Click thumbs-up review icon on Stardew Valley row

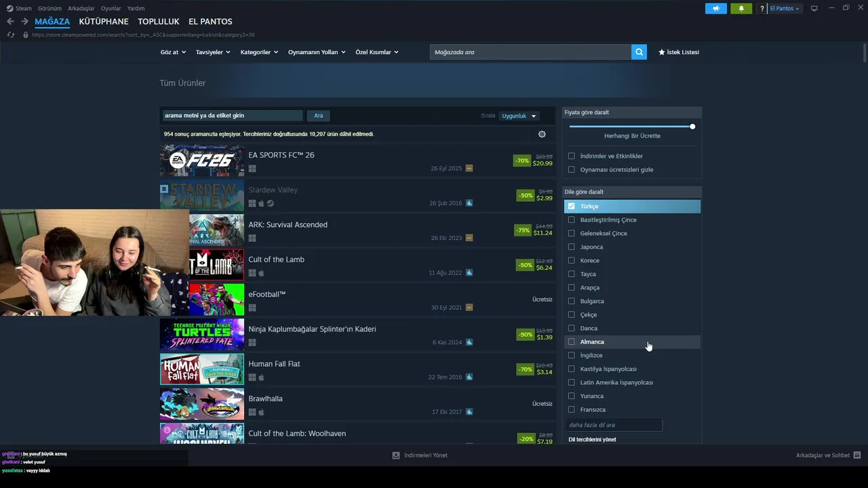pyautogui.click(x=469, y=203)
